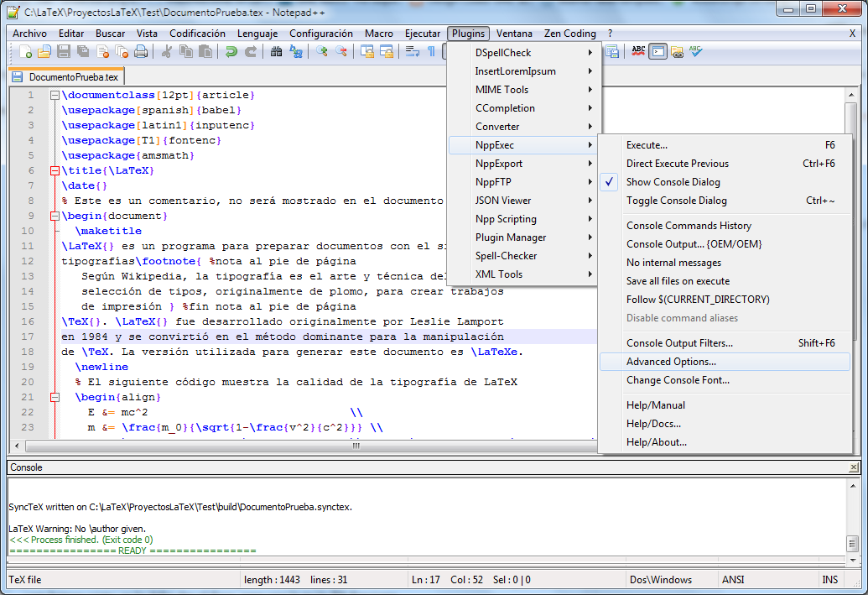This screenshot has width=868, height=595.
Task: Click the red-underlined ABC spell check icon
Action: (x=638, y=52)
